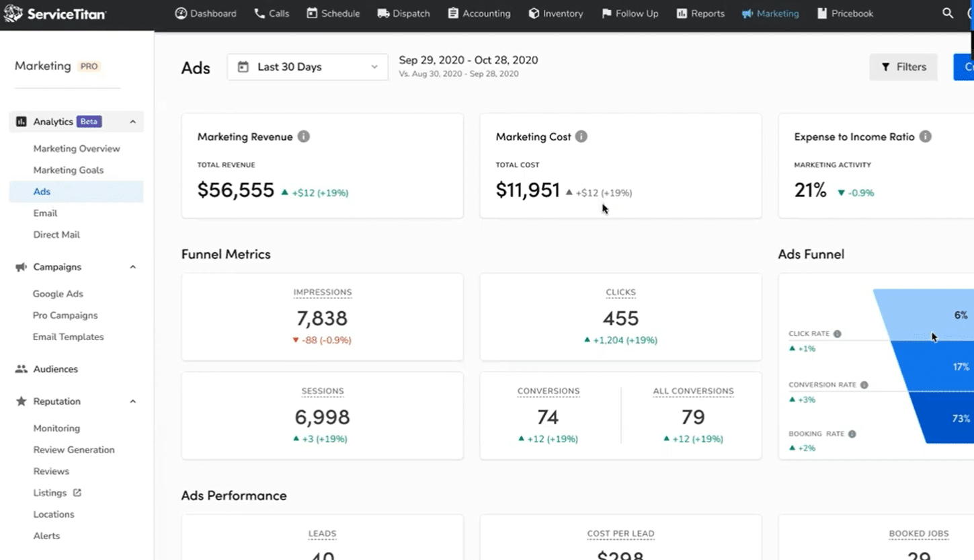The width and height of the screenshot is (974, 560).
Task: Open the Last 30 Days date range dropdown
Action: [x=307, y=67]
